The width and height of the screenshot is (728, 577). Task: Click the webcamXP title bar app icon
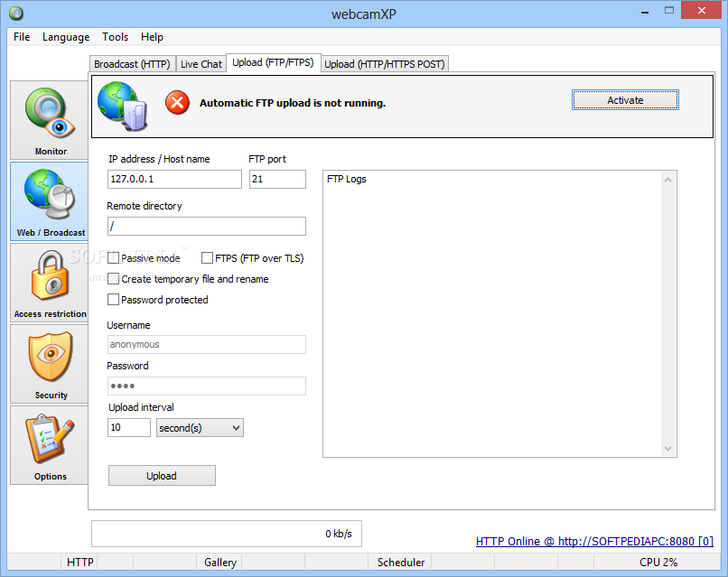pyautogui.click(x=16, y=14)
